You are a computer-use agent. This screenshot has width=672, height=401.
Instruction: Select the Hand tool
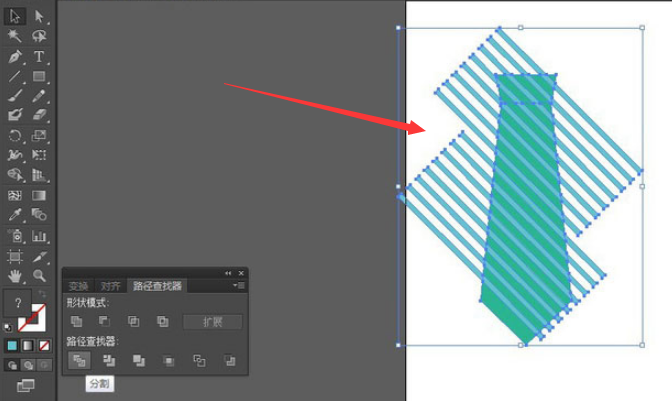[15, 276]
